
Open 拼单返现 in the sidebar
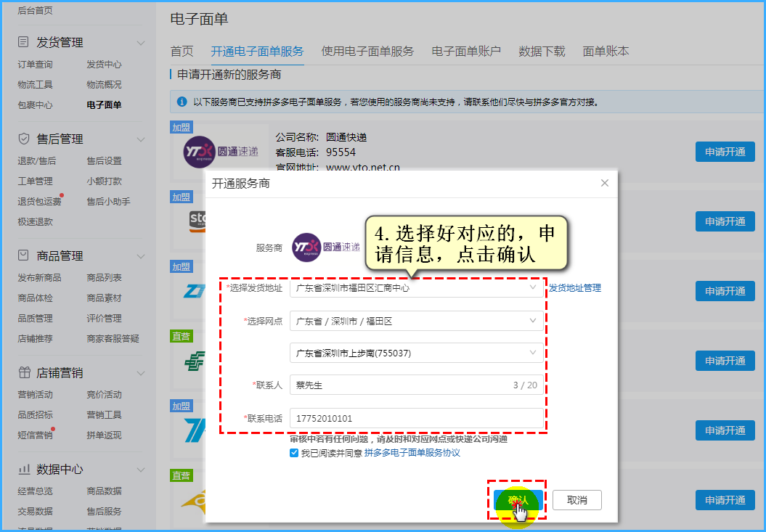[x=104, y=435]
